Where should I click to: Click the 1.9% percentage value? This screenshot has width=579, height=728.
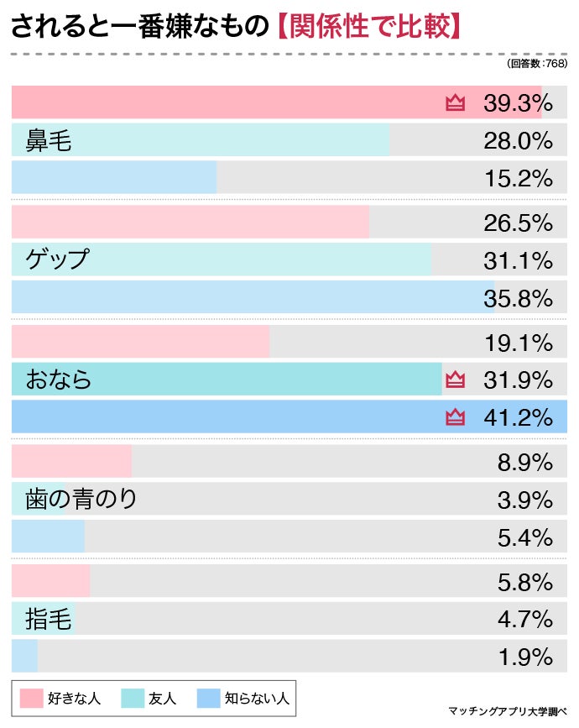(x=524, y=657)
